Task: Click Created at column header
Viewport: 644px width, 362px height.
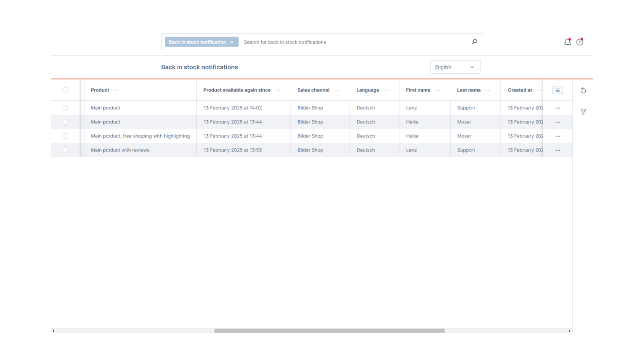Action: 520,90
